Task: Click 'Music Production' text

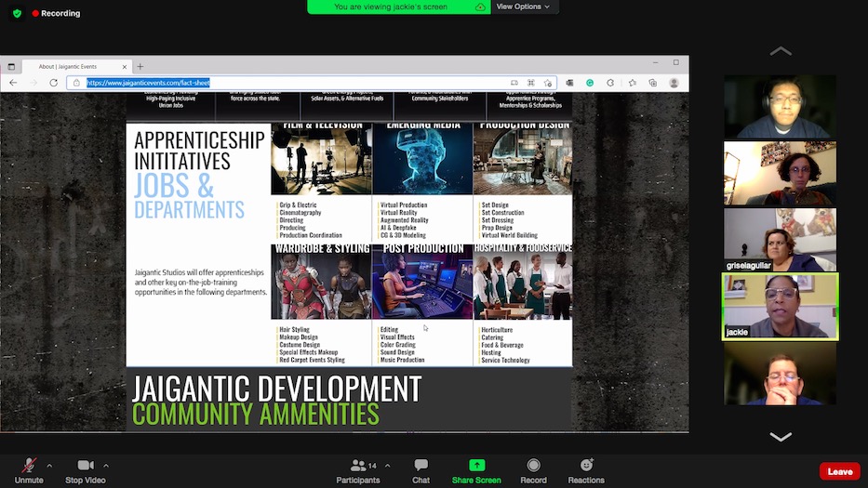Action: click(x=402, y=360)
